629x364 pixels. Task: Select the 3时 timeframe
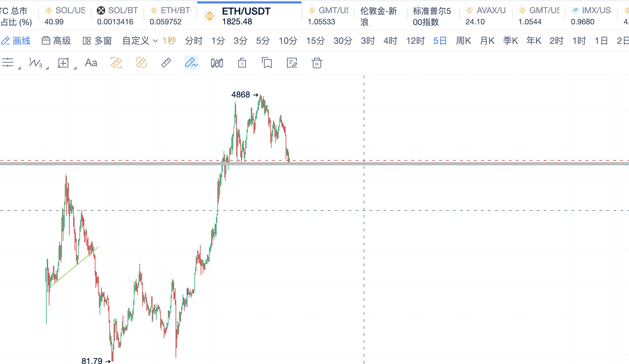tap(368, 41)
